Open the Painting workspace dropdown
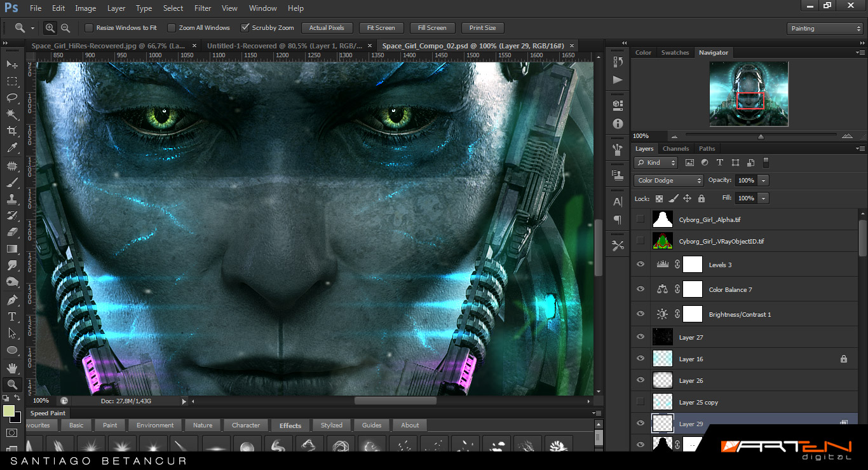Screen dimensions: 868x470 825,29
